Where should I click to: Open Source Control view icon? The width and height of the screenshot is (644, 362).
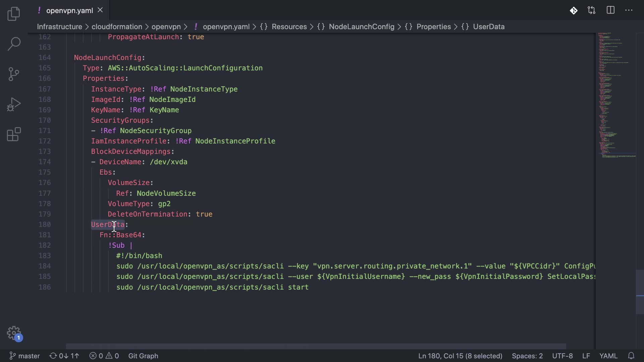(14, 74)
